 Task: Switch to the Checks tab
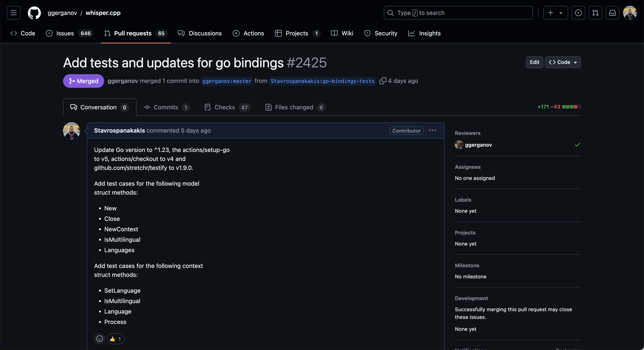click(x=227, y=107)
